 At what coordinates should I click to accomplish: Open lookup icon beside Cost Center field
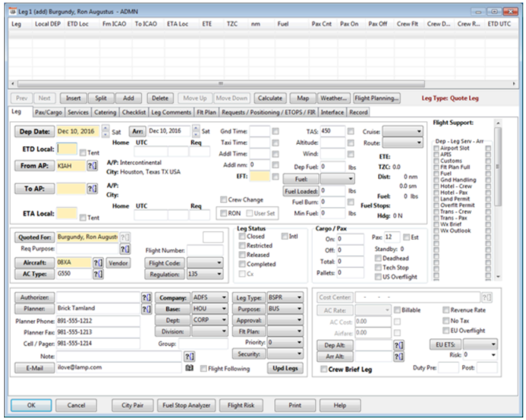tap(487, 298)
